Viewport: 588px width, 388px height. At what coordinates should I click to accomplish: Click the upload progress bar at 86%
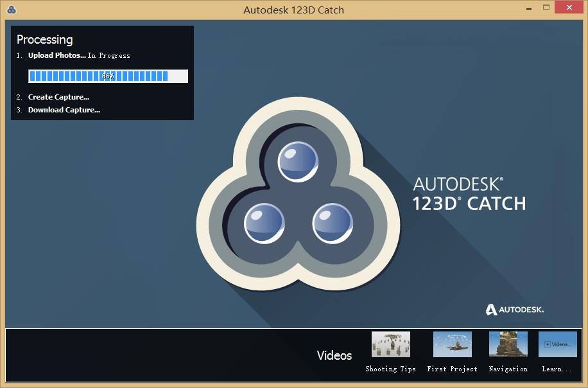108,76
